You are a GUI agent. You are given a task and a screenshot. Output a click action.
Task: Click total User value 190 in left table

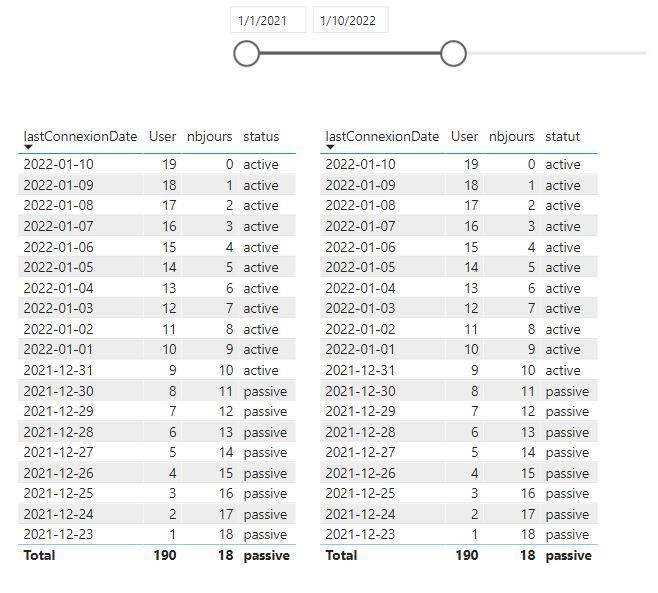(x=165, y=556)
